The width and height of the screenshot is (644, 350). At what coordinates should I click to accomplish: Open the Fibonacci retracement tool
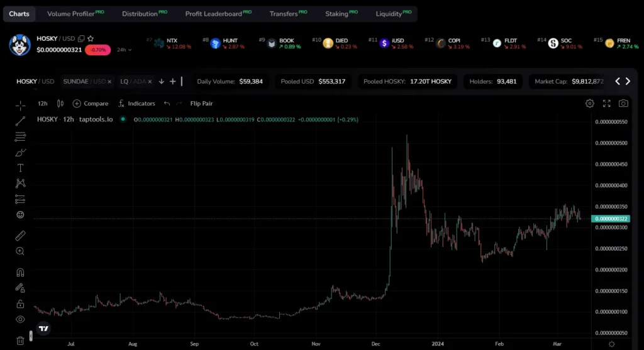click(20, 136)
